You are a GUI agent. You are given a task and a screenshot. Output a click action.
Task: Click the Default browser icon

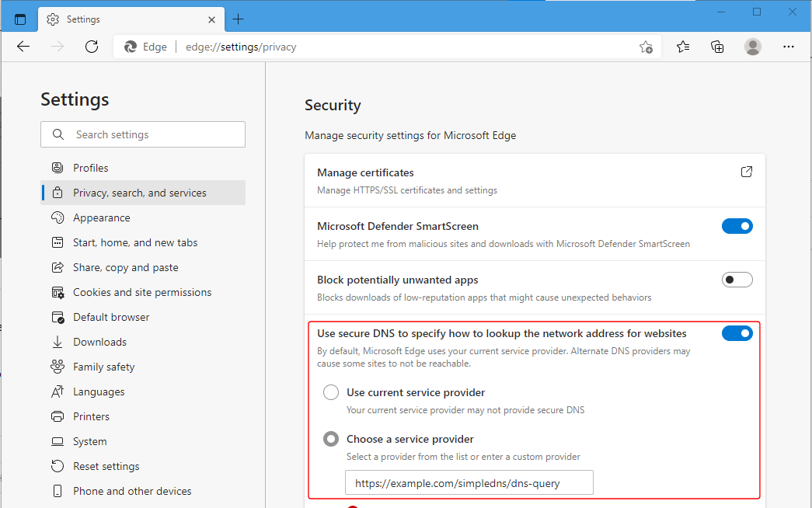pos(58,318)
